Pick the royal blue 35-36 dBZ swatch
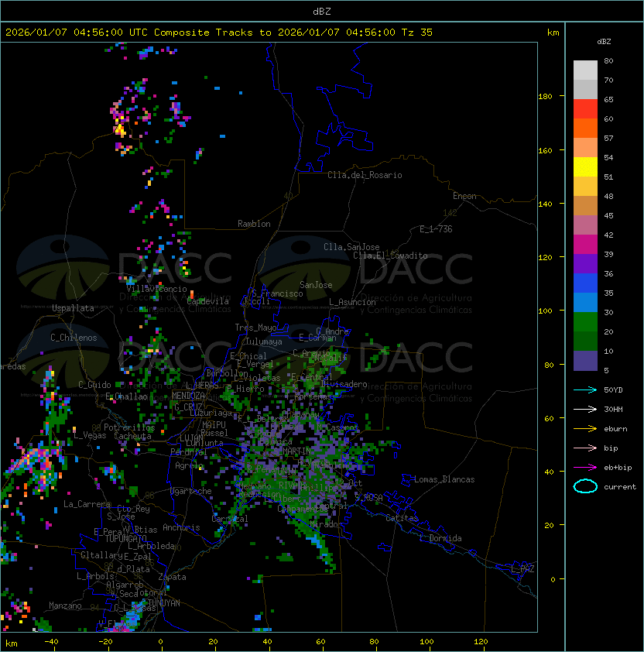Viewport: 644px width, 652px height. pos(585,283)
